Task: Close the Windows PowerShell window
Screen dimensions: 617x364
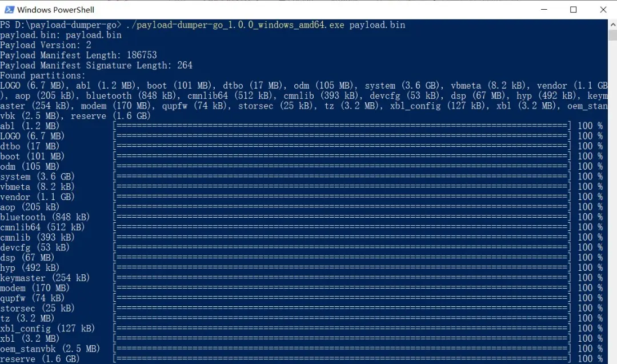Action: click(603, 10)
